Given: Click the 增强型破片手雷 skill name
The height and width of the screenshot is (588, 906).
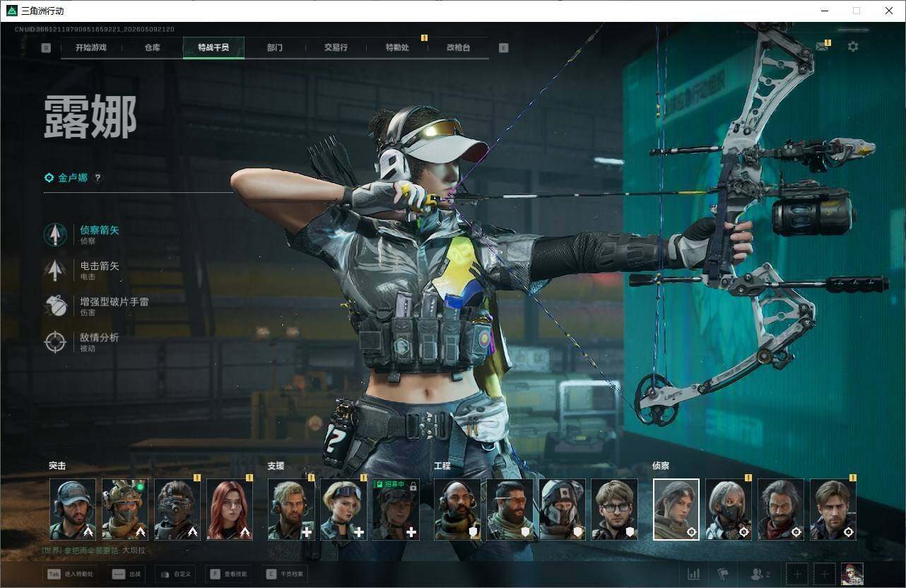Looking at the screenshot, I should point(114,302).
